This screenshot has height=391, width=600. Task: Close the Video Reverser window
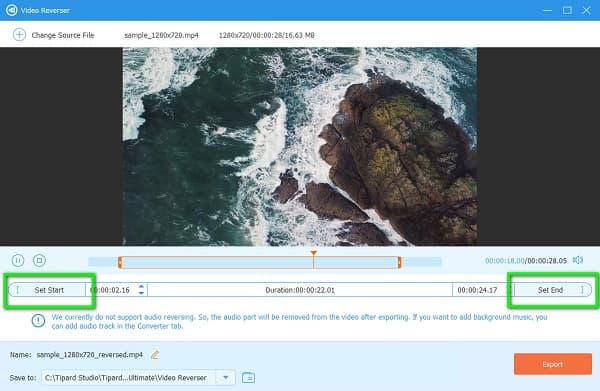click(586, 10)
